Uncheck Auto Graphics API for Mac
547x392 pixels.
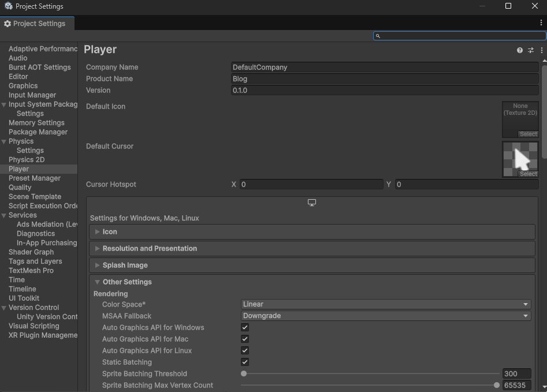245,339
